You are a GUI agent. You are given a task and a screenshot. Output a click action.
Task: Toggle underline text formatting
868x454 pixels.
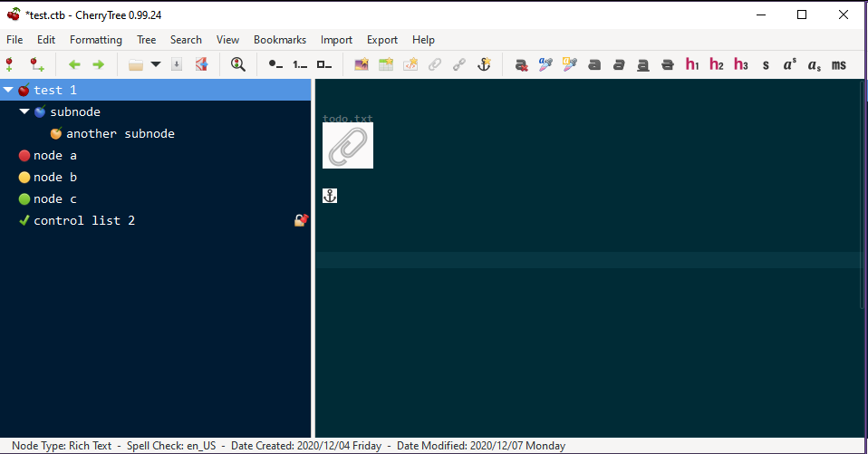tap(643, 64)
